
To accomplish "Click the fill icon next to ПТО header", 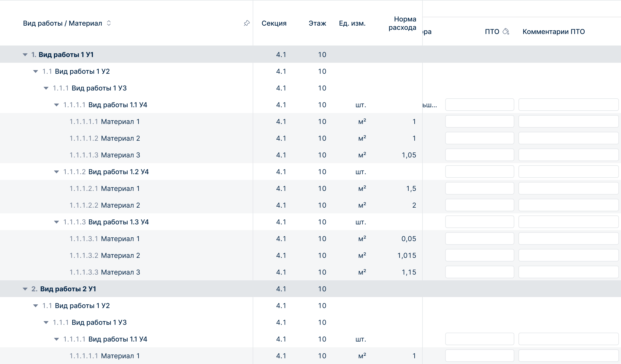I will pyautogui.click(x=506, y=32).
